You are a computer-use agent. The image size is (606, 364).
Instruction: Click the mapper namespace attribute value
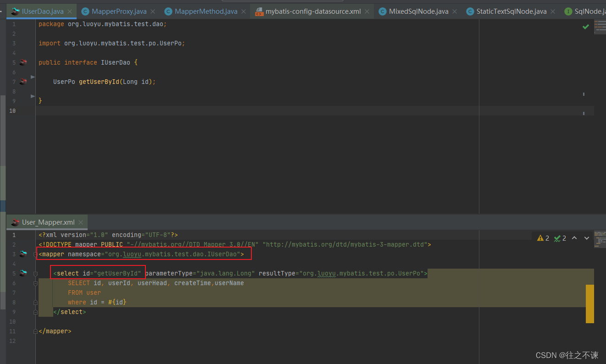tap(172, 254)
